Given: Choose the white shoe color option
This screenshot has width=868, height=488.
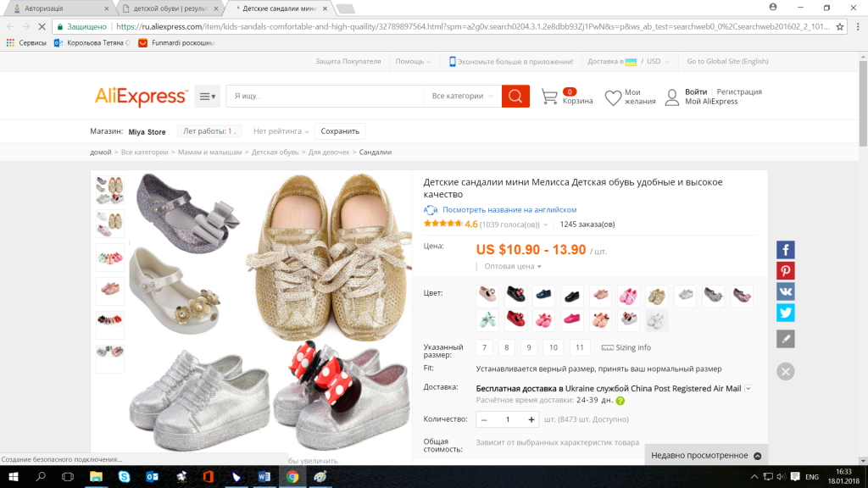Looking at the screenshot, I should pos(657,319).
